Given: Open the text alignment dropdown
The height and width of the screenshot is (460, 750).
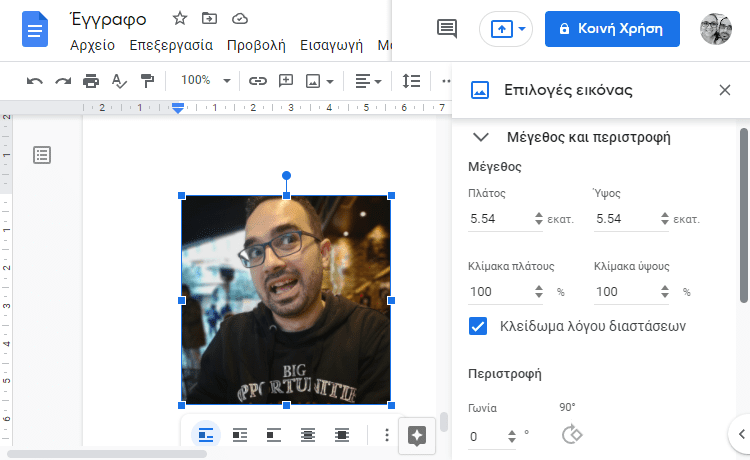Looking at the screenshot, I should point(368,81).
